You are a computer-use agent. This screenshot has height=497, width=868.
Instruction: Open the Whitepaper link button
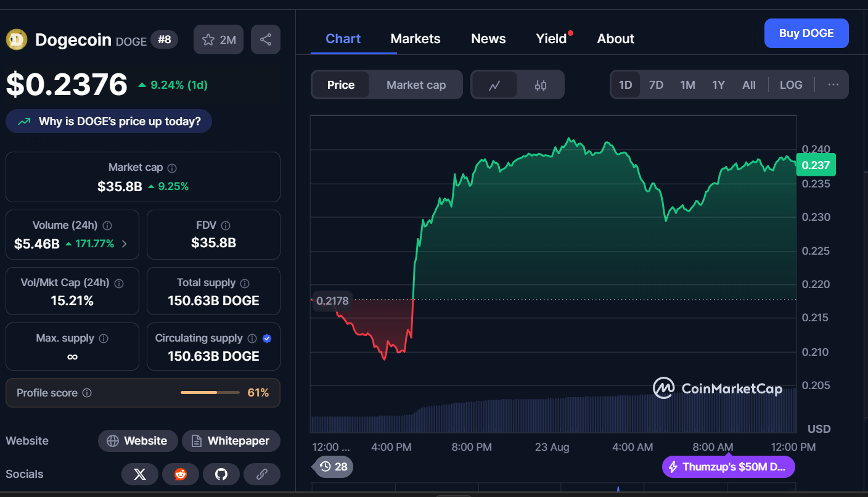click(x=231, y=441)
